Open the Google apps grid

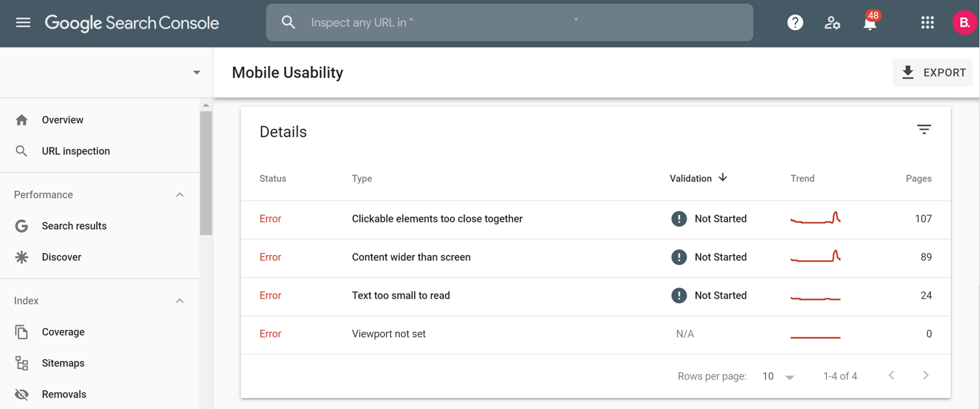point(927,21)
